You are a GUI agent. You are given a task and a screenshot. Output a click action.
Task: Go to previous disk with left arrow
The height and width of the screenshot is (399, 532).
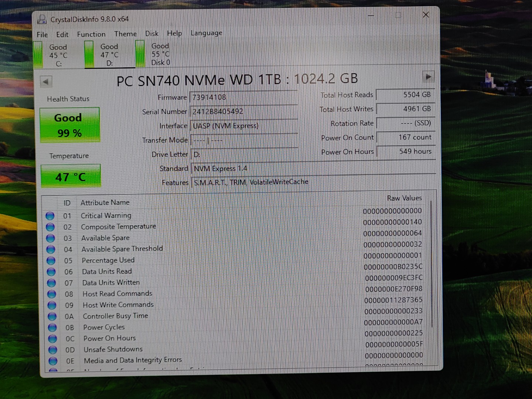point(46,82)
